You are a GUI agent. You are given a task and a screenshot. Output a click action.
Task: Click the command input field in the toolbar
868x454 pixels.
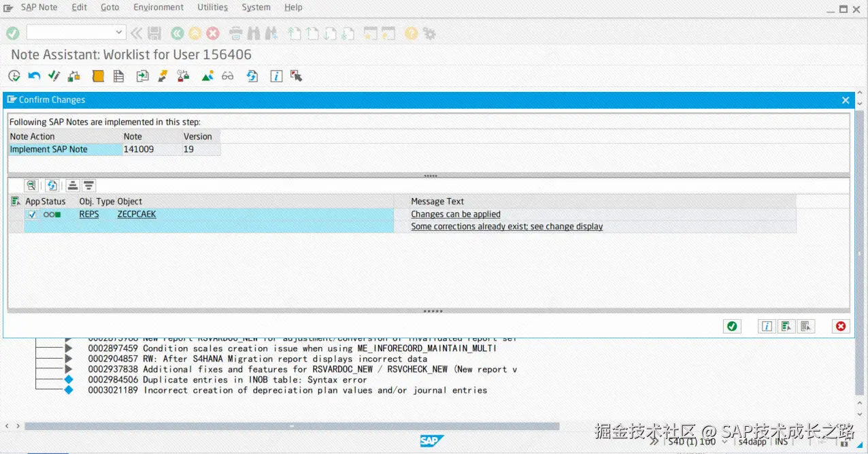[70, 32]
